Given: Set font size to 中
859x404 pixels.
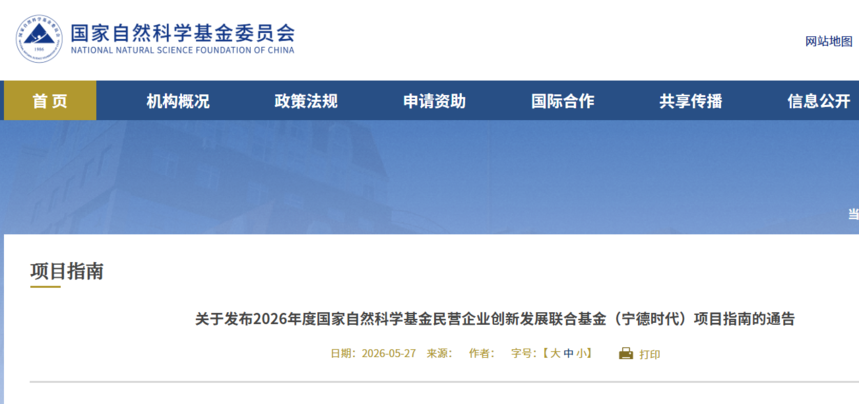Looking at the screenshot, I should (x=568, y=354).
